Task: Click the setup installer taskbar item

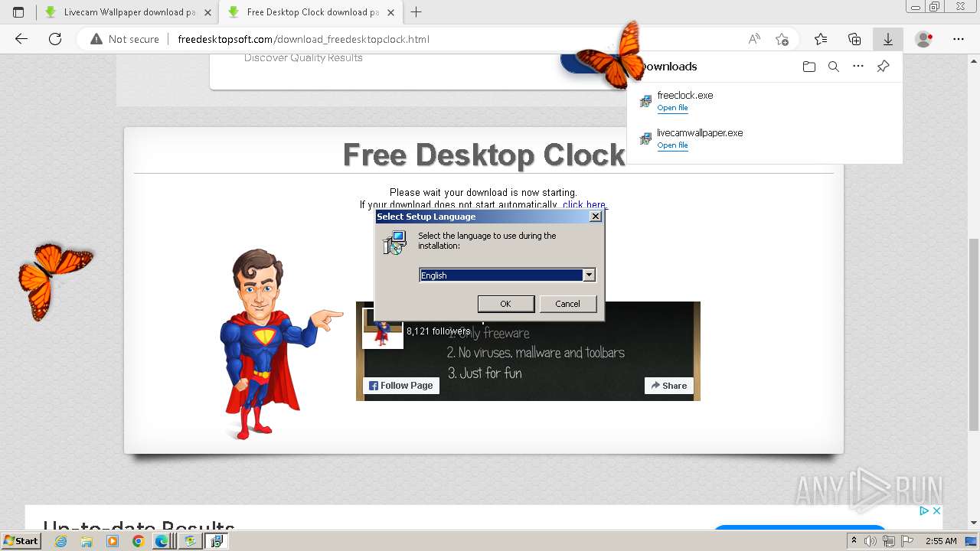Action: pos(217,541)
